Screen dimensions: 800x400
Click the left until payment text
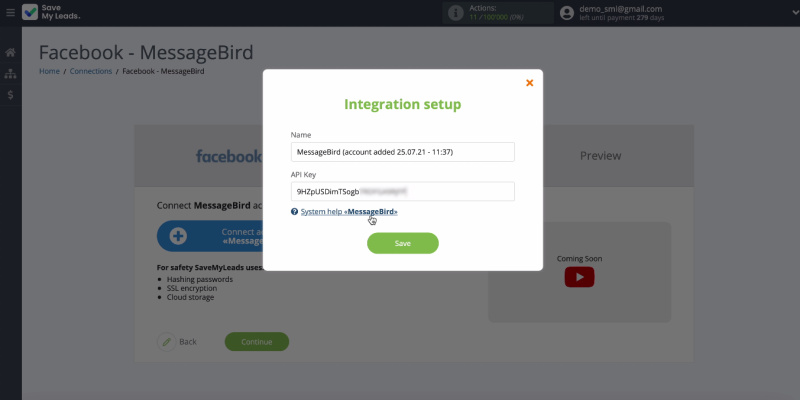622,18
